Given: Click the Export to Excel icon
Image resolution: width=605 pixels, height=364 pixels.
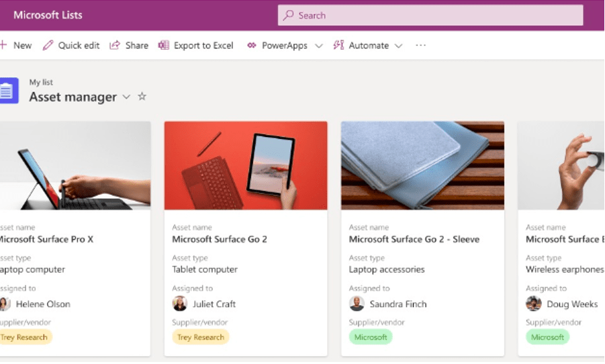Looking at the screenshot, I should tap(164, 45).
